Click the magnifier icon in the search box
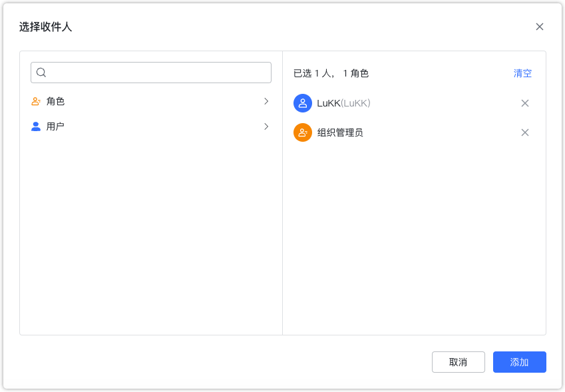The height and width of the screenshot is (392, 565). tap(41, 72)
